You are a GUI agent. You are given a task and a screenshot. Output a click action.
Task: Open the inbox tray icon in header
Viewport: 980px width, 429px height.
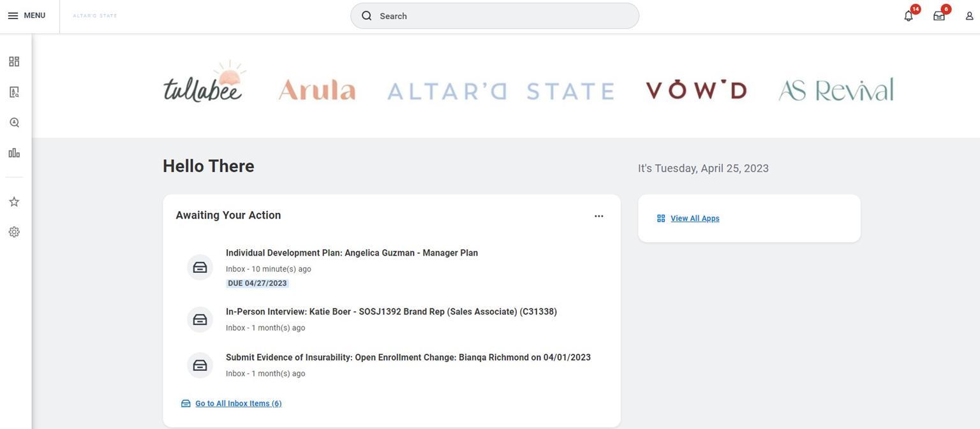tap(939, 16)
